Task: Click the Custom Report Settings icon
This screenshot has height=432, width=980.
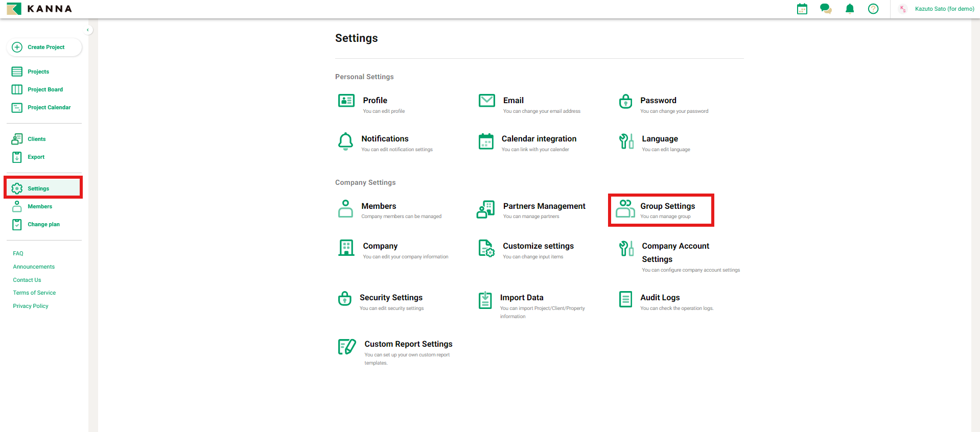Action: (x=347, y=347)
